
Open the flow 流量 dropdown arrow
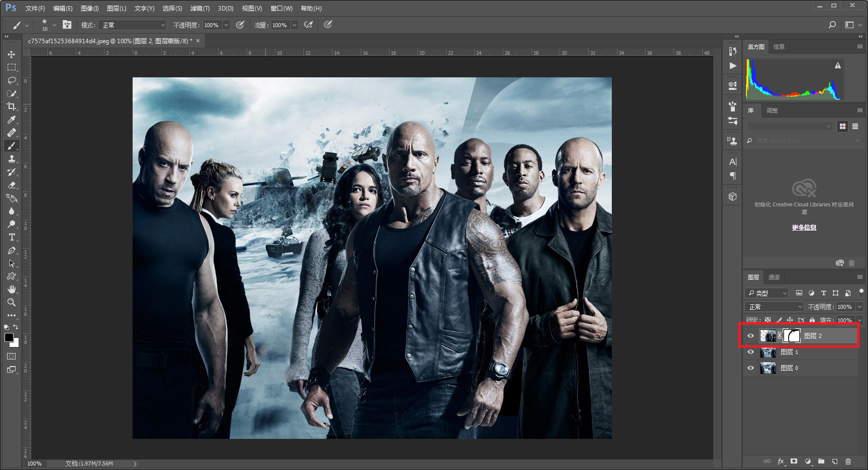[294, 25]
